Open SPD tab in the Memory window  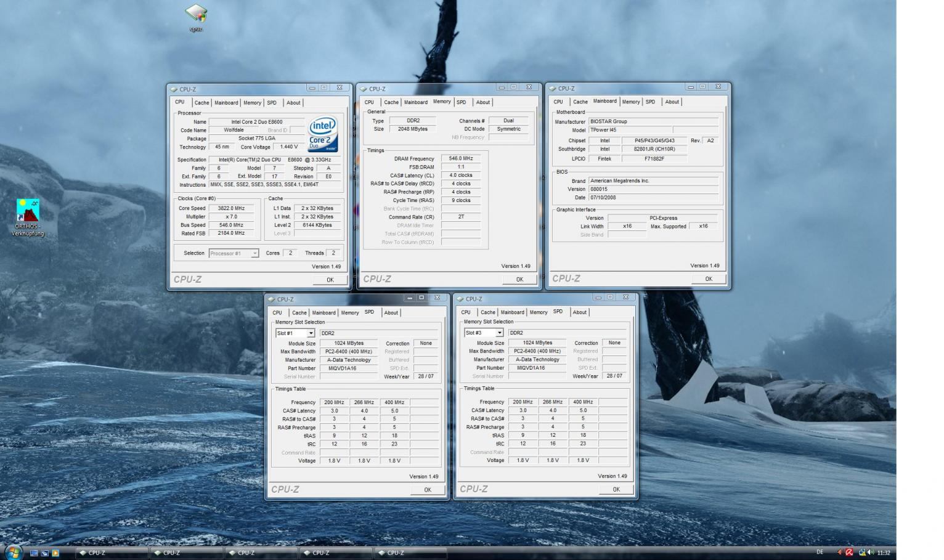(462, 102)
